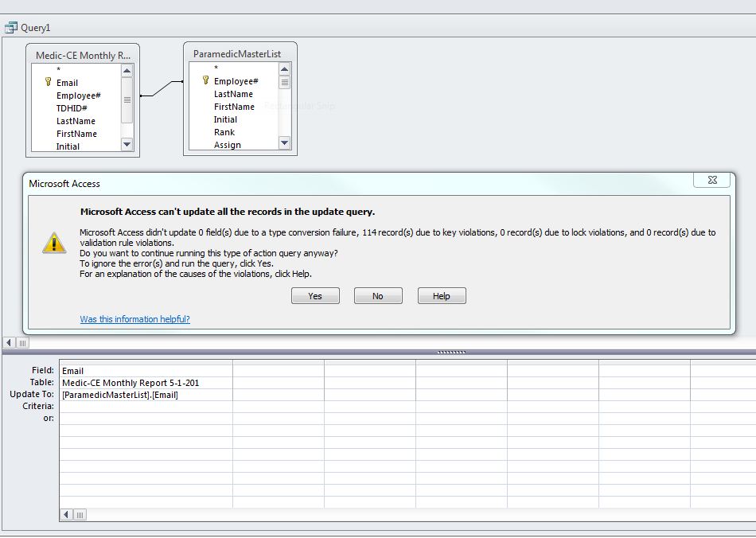Image resolution: width=756 pixels, height=538 pixels.
Task: Click the Medic-CE Monthly R... table title bar
Action: pyautogui.click(x=83, y=56)
